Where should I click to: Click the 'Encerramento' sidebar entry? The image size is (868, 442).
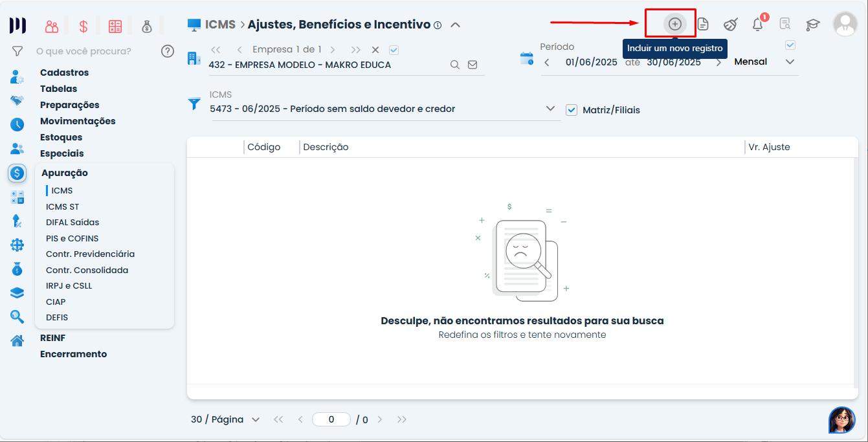(73, 354)
